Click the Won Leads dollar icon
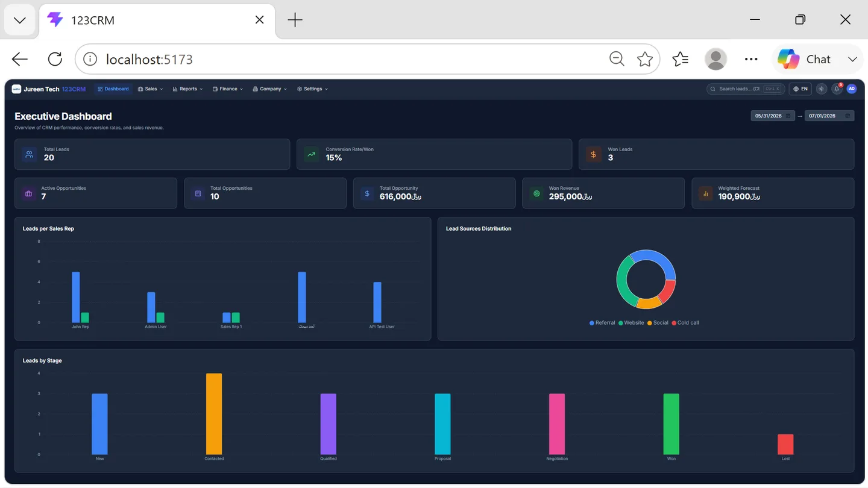The image size is (868, 488). (x=594, y=154)
